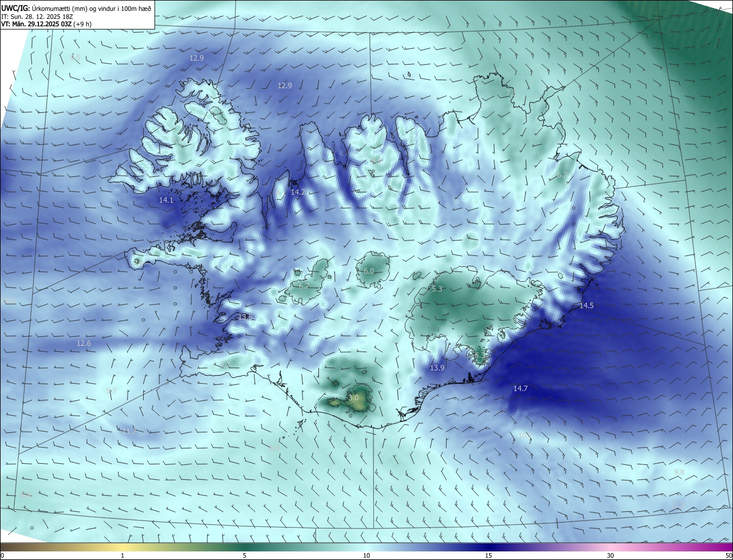Viewport: 733px width, 560px height.
Task: Click the 12.6 value on the map
Action: pyautogui.click(x=84, y=343)
